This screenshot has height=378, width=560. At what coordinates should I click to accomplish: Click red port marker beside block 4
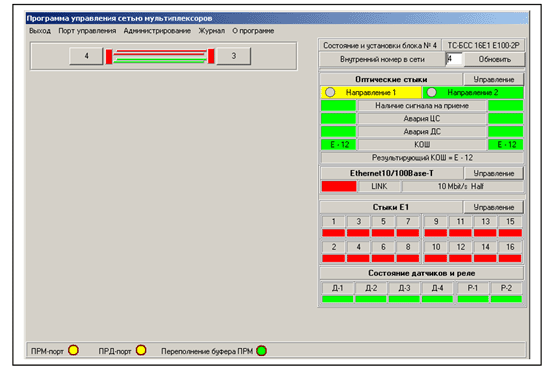coord(109,56)
